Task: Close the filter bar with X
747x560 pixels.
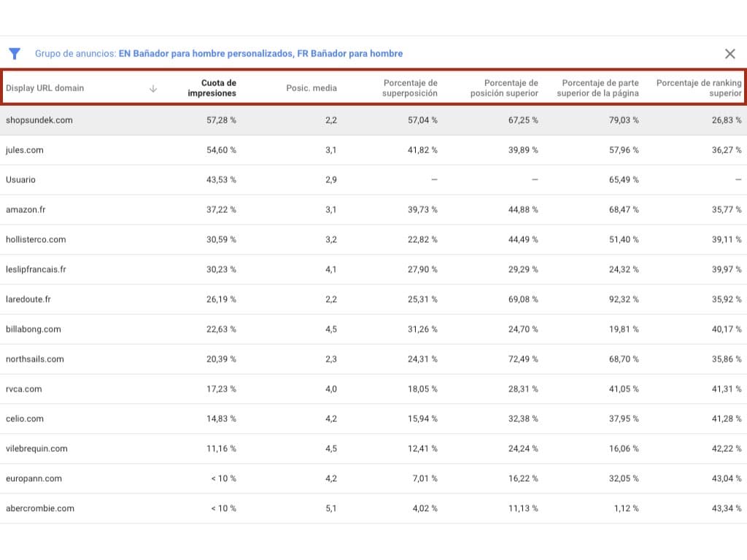Action: pyautogui.click(x=729, y=53)
